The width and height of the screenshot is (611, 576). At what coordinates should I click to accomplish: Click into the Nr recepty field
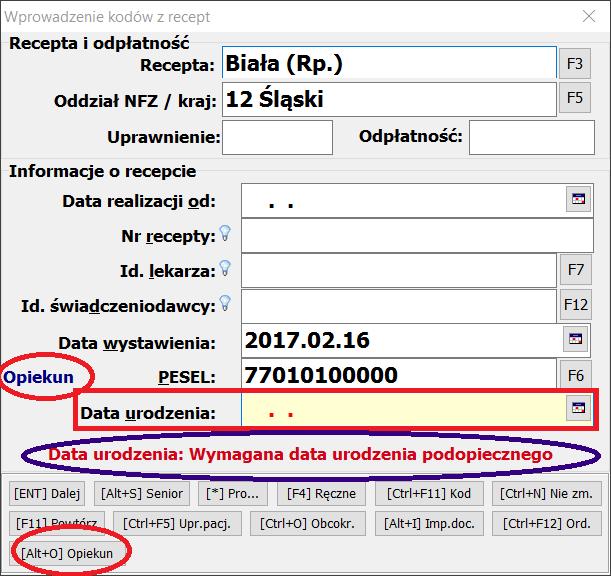[x=417, y=235]
